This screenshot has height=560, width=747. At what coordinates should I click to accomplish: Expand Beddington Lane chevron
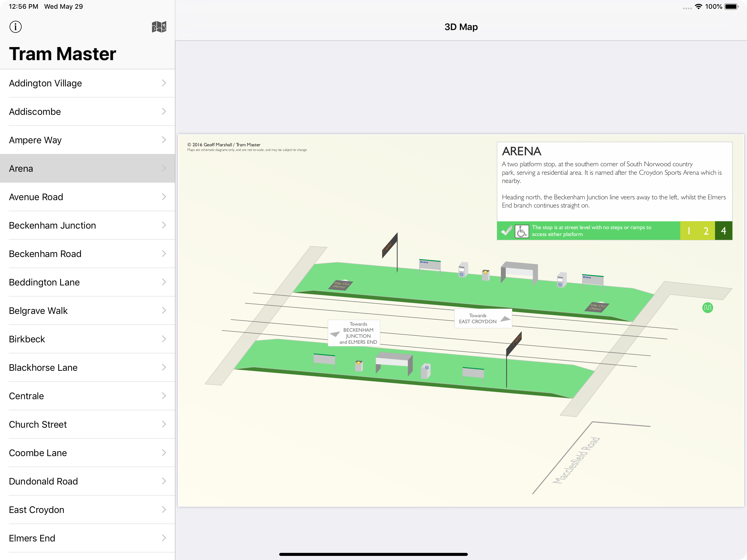tap(164, 282)
